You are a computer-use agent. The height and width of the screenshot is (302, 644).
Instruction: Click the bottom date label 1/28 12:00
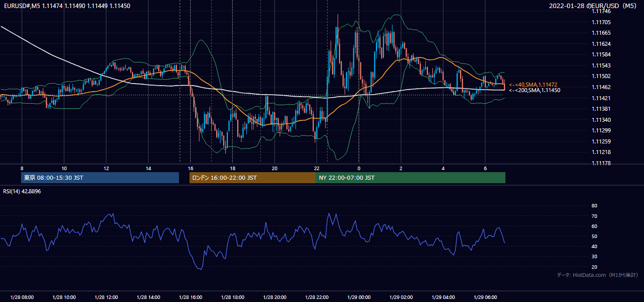point(106,297)
